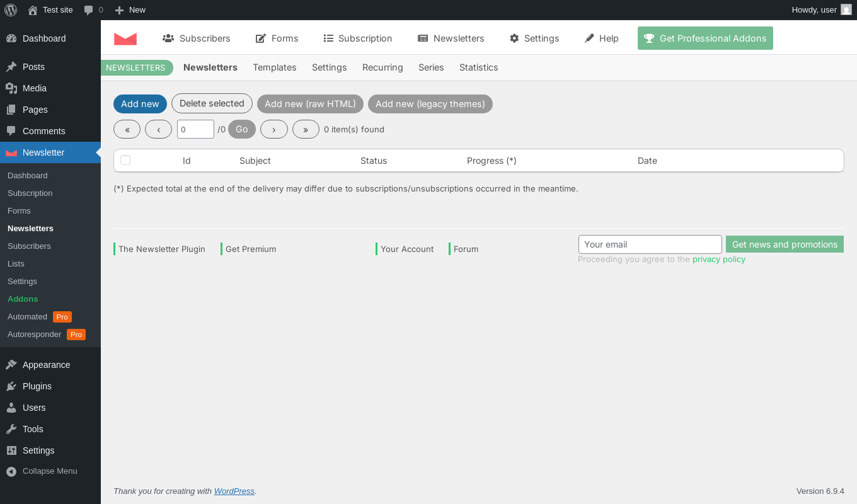857x504 pixels.
Task: Open the comments bubble icon in admin bar
Action: coord(88,9)
